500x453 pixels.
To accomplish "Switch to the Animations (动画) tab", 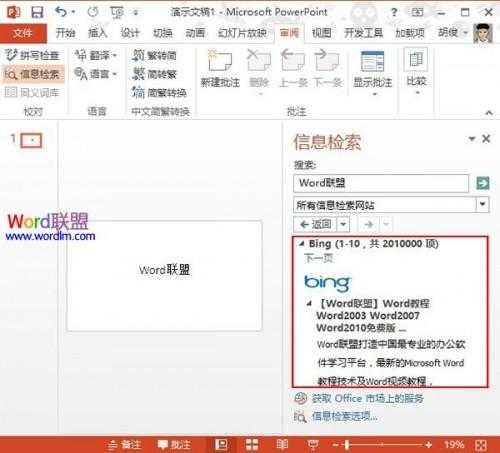I will pyautogui.click(x=195, y=33).
